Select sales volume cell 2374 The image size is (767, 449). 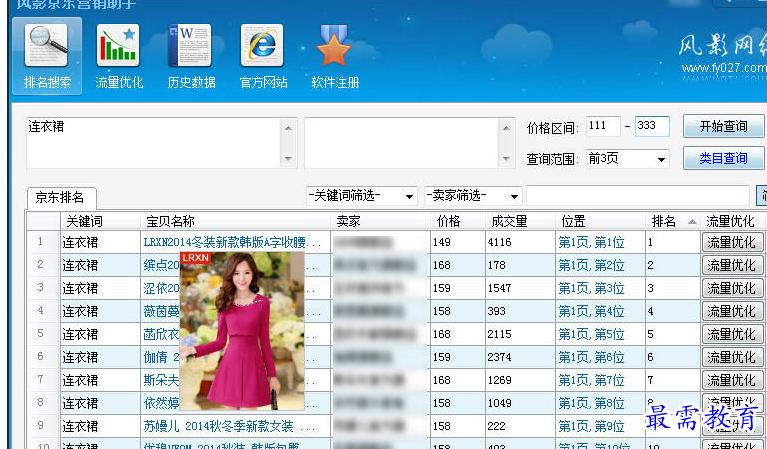pos(520,357)
